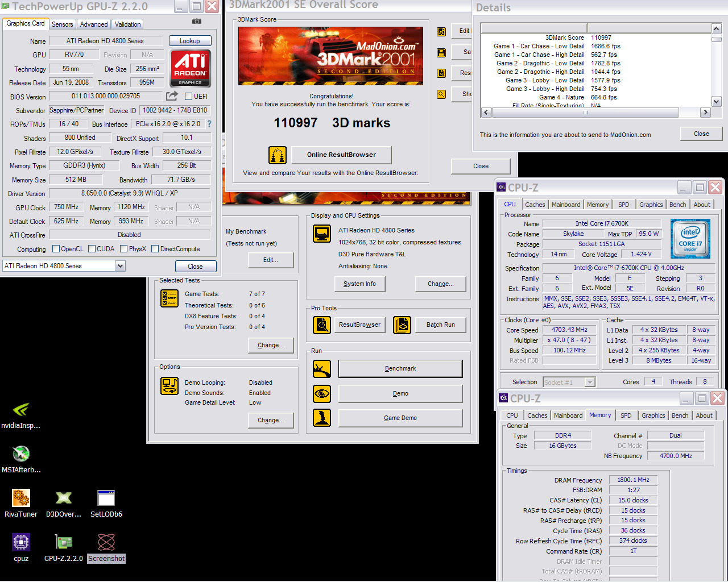Click the Batch Run yellow icon
This screenshot has width=728, height=582.
tap(402, 325)
